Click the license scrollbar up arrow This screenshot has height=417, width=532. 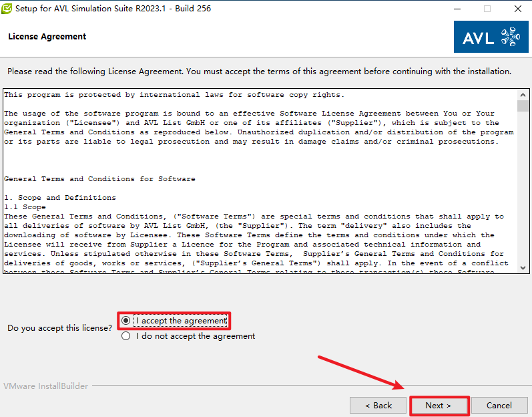click(523, 93)
